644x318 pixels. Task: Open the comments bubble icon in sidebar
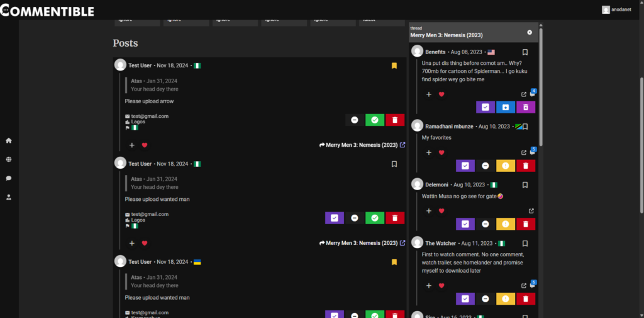tap(9, 178)
